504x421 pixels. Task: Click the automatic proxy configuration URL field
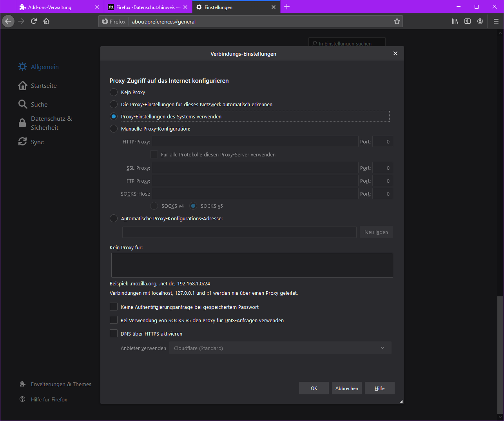[239, 232]
